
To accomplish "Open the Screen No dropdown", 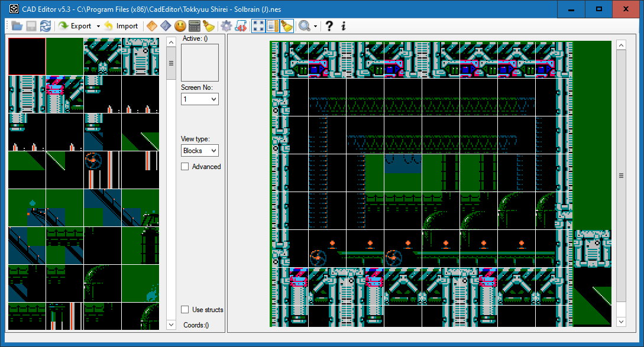I will [x=200, y=99].
